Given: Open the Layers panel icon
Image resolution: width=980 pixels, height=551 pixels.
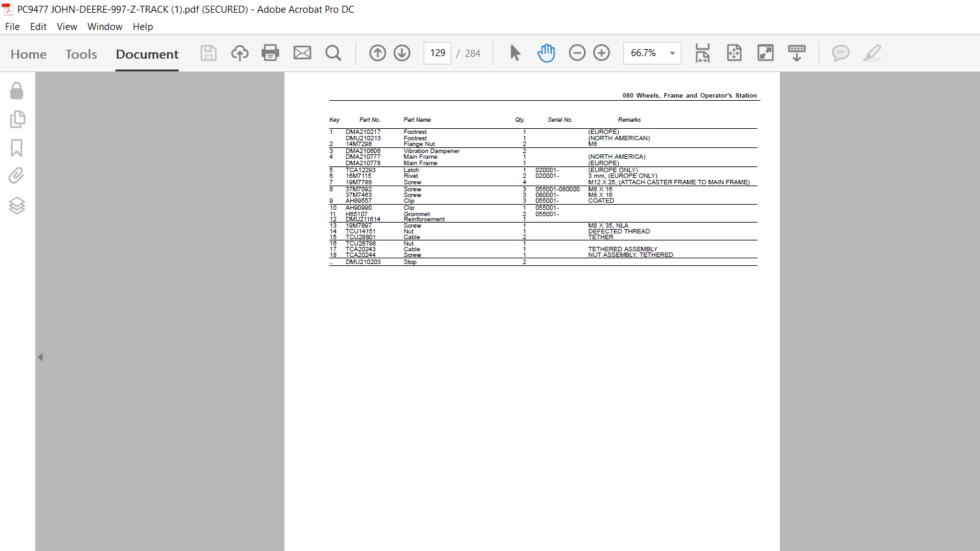Looking at the screenshot, I should click(x=17, y=205).
